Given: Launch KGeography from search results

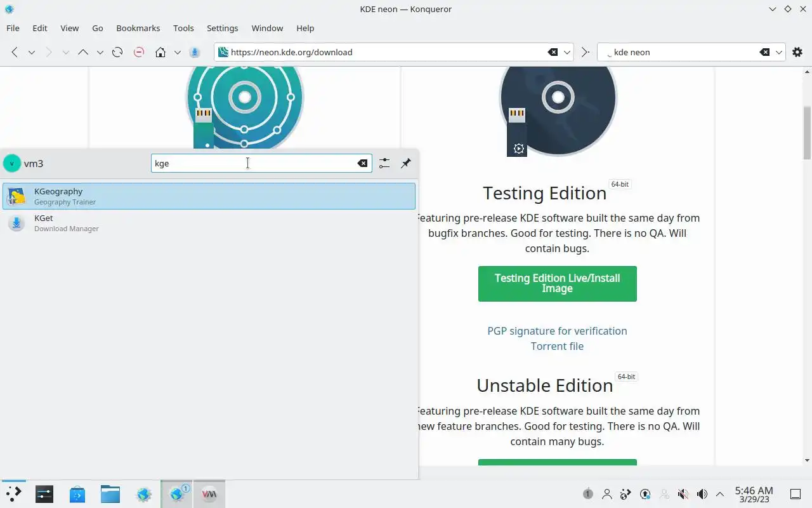Looking at the screenshot, I should click(209, 196).
